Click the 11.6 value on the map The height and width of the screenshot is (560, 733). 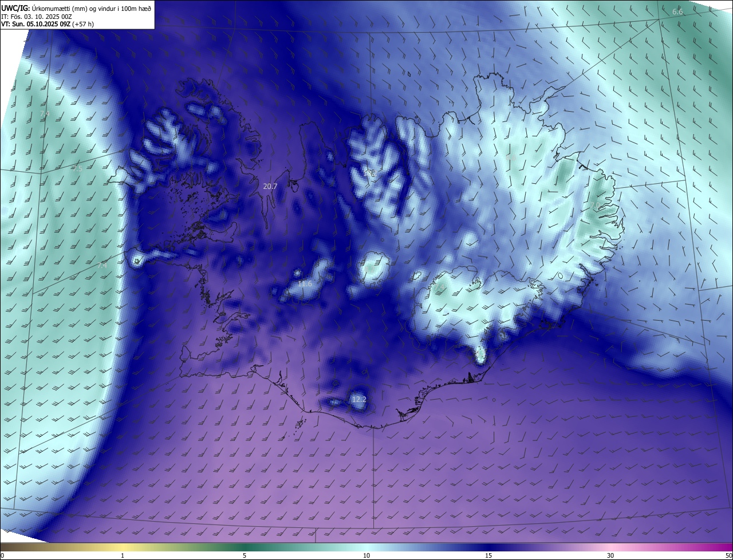click(305, 283)
